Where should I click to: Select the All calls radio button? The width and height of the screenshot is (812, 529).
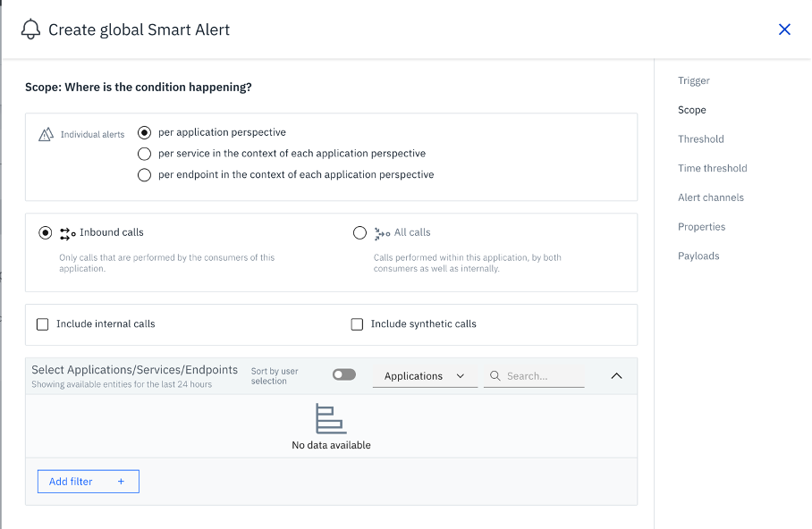click(x=359, y=233)
